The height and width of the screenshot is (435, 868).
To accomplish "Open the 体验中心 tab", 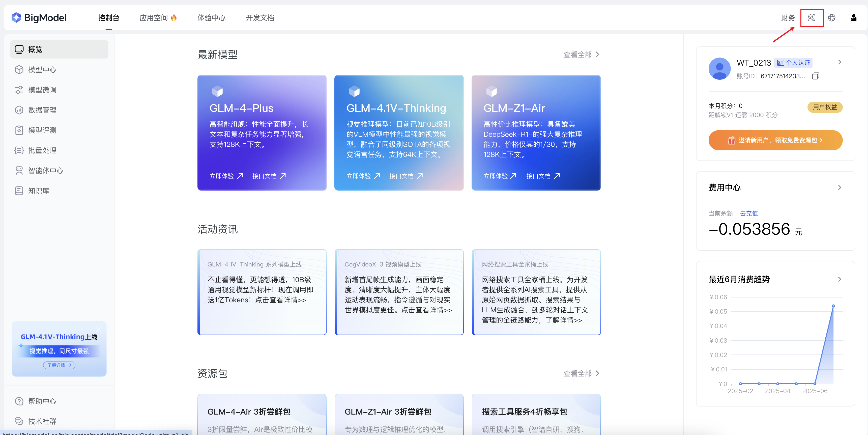I will [x=211, y=17].
